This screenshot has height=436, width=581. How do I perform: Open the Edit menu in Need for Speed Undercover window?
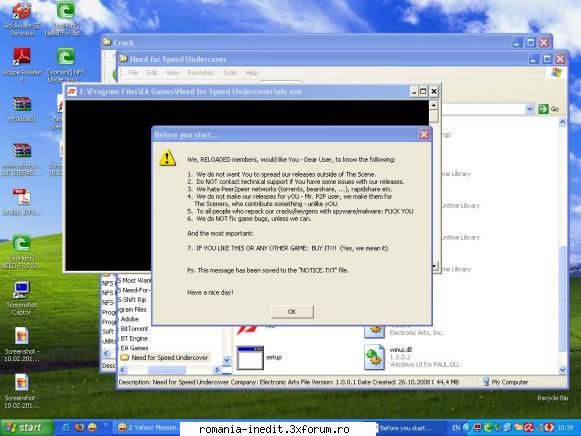(x=152, y=73)
